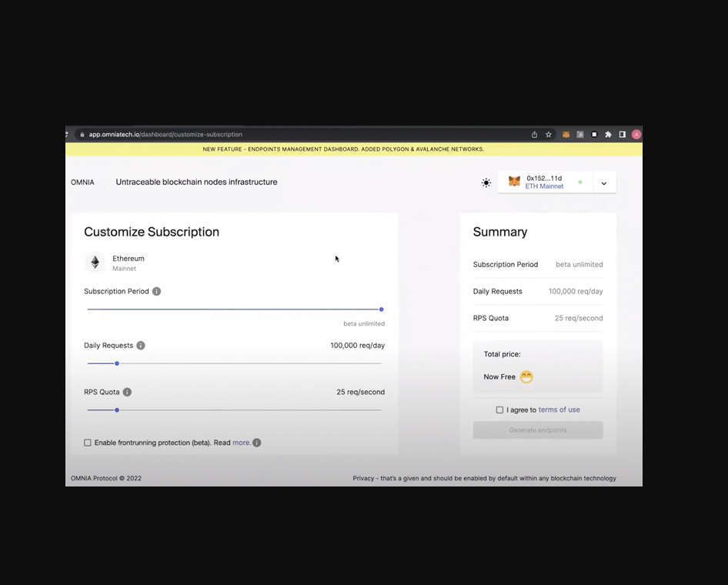Viewport: 728px width, 585px height.
Task: Click the 'beta unlimited' label under slider
Action: (364, 323)
